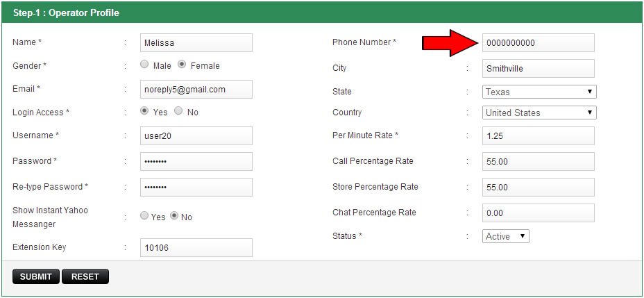
Task: Select the City field containing Smithville
Action: [x=538, y=68]
